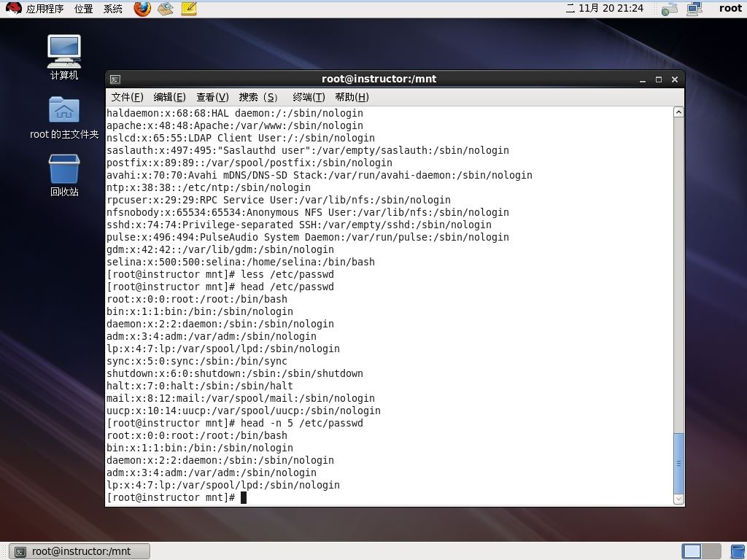Click the network connection tray icon
This screenshot has height=560, width=747.
670,9
